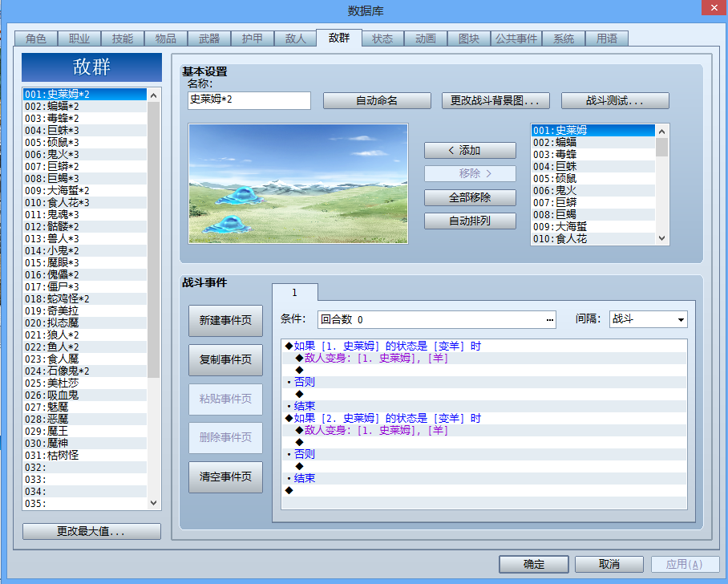728x584 pixels.
Task: Click the enemy list scroll-down arrow
Action: click(662, 238)
